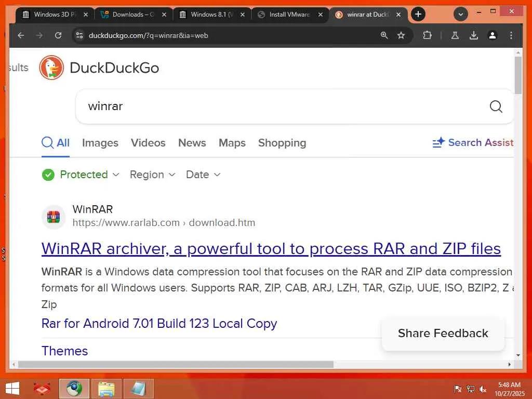Close the Windows 3D tab
The image size is (532, 399).
coord(86,15)
